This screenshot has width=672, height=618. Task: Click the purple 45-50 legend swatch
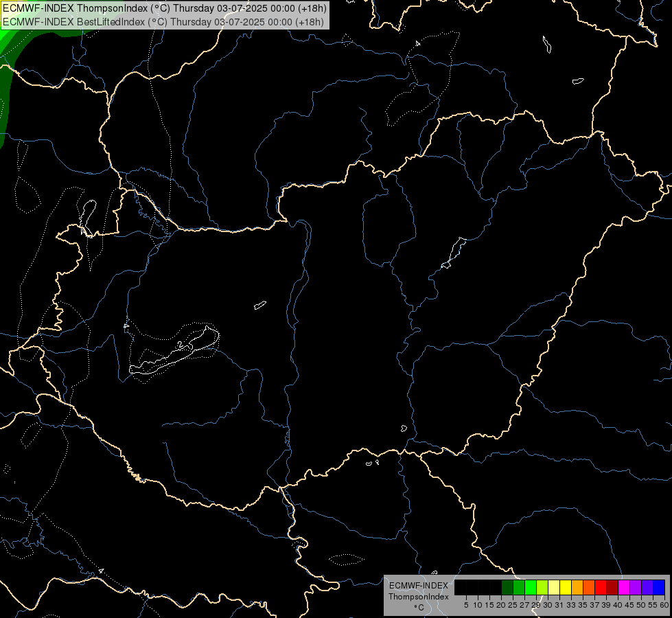636,588
